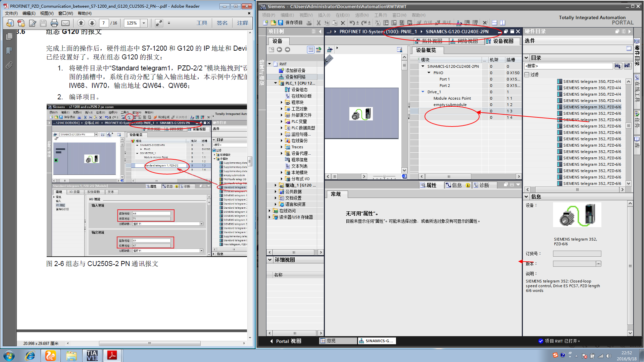Screen dimensions: 644x362
Task: Click back arrow in project tree toolbar
Action: (x=279, y=49)
